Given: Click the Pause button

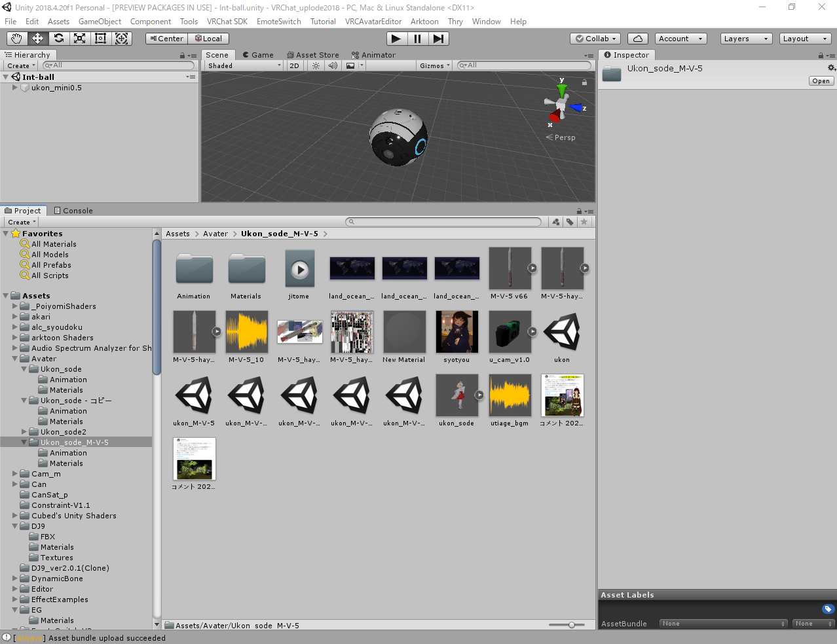Looking at the screenshot, I should 417,39.
